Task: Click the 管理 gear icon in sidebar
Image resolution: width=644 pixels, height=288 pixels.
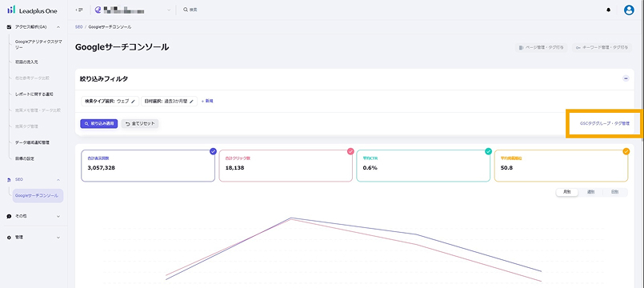Action: (9, 238)
